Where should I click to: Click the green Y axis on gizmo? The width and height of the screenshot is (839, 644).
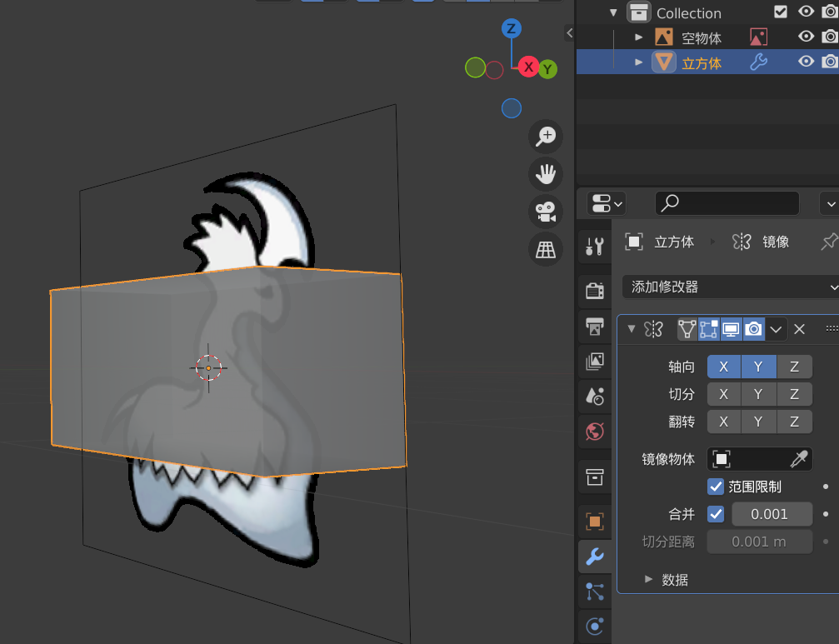pos(547,69)
